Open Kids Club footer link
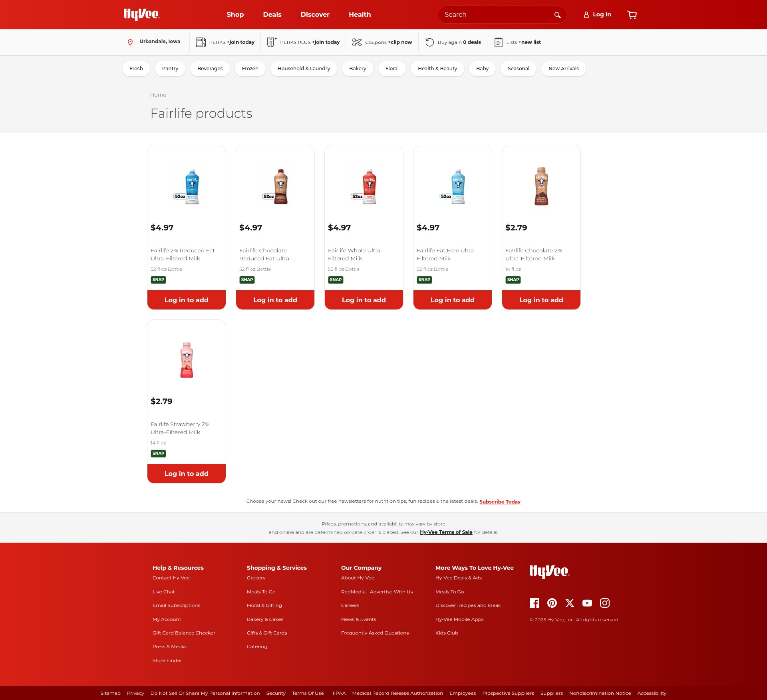Viewport: 767px width, 700px height. pos(447,633)
